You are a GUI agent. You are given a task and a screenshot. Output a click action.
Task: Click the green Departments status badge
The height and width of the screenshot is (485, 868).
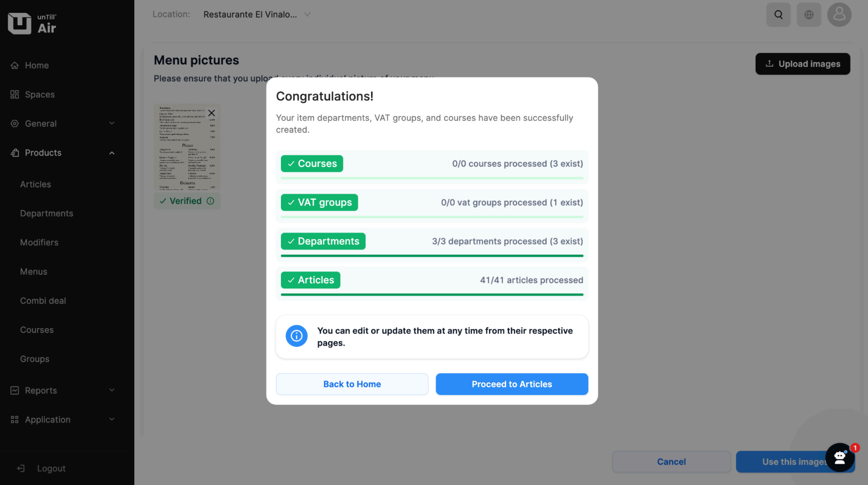323,241
